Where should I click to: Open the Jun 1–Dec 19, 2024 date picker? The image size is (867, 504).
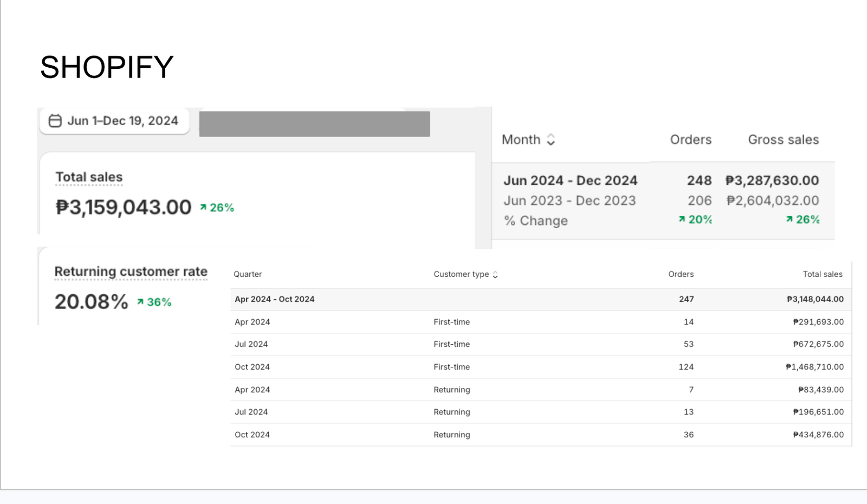114,121
